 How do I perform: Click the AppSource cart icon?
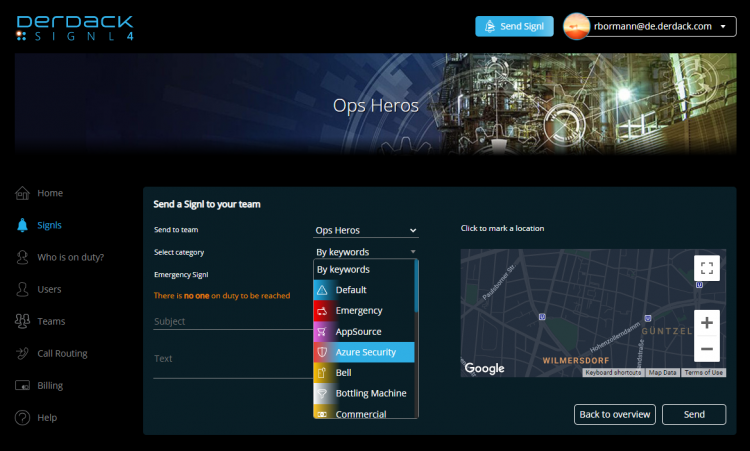click(x=322, y=331)
